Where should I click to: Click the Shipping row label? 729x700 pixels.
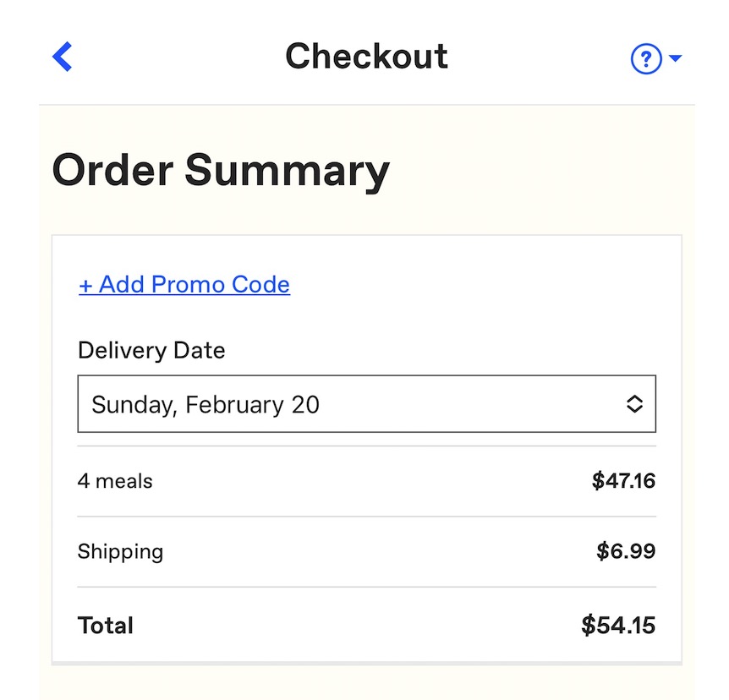tap(120, 552)
